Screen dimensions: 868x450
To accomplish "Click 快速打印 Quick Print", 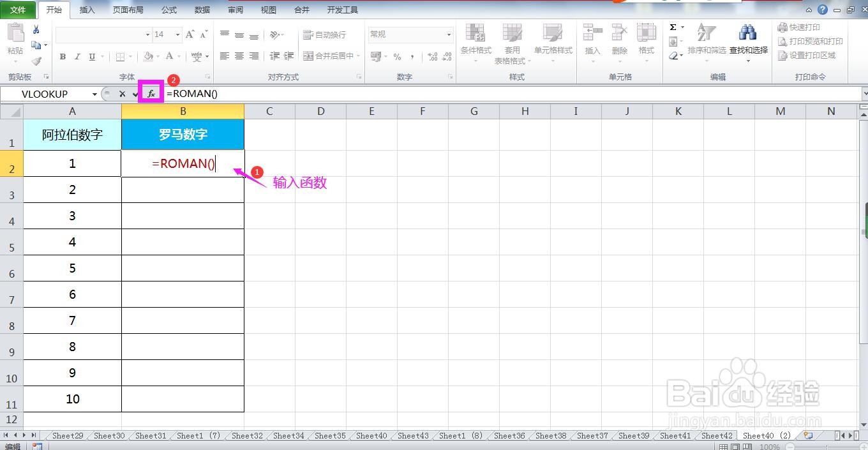I will click(x=798, y=27).
